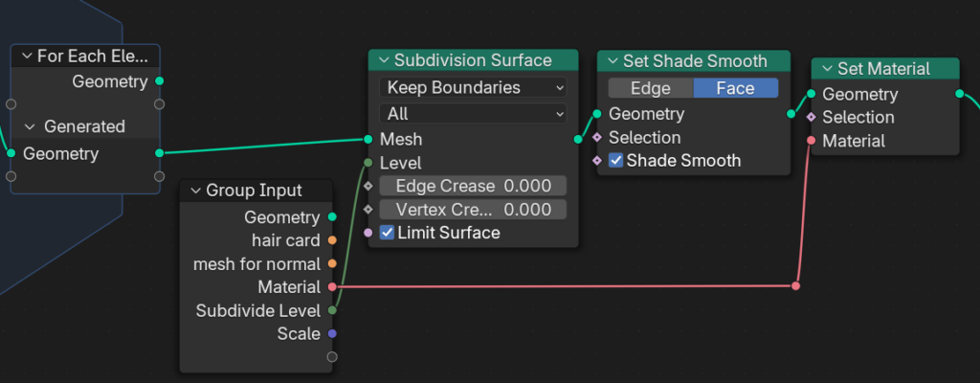Click the hair card output socket
This screenshot has height=383, width=980.
coord(332,240)
